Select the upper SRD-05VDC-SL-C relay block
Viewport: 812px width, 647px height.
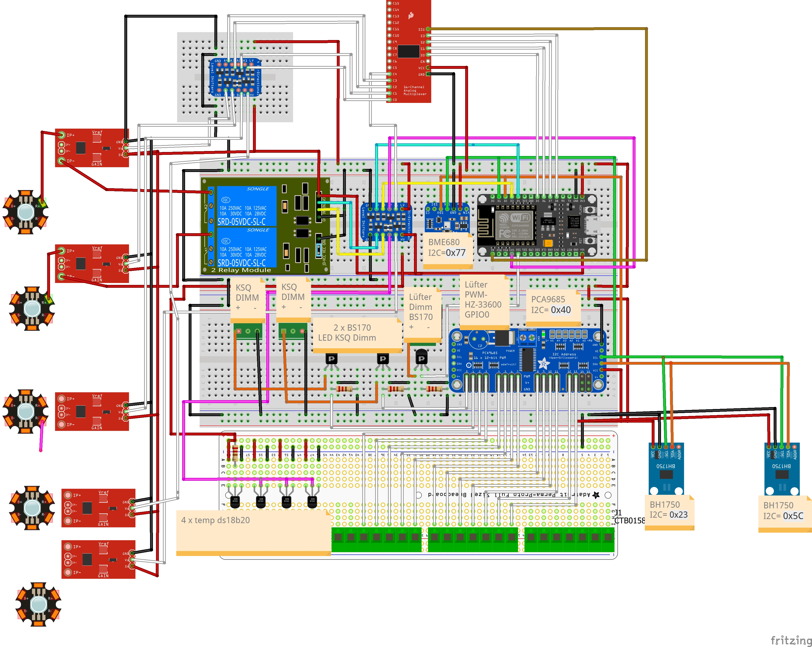point(247,206)
